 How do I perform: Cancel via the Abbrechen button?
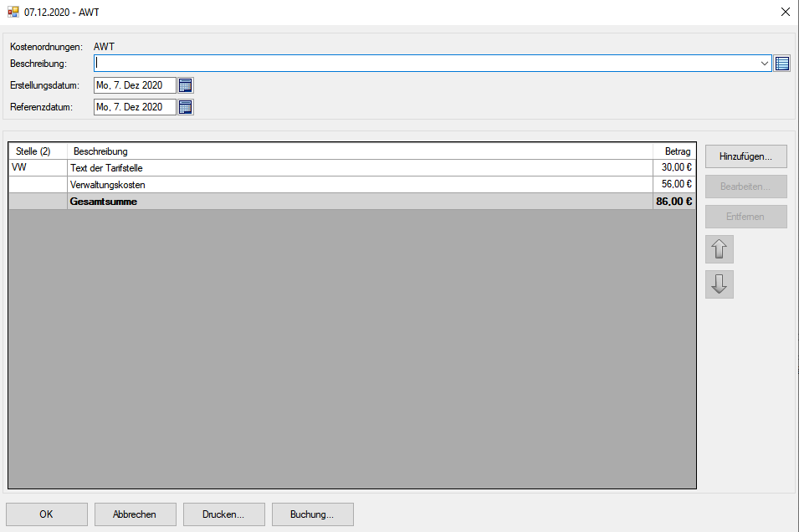[x=135, y=514]
